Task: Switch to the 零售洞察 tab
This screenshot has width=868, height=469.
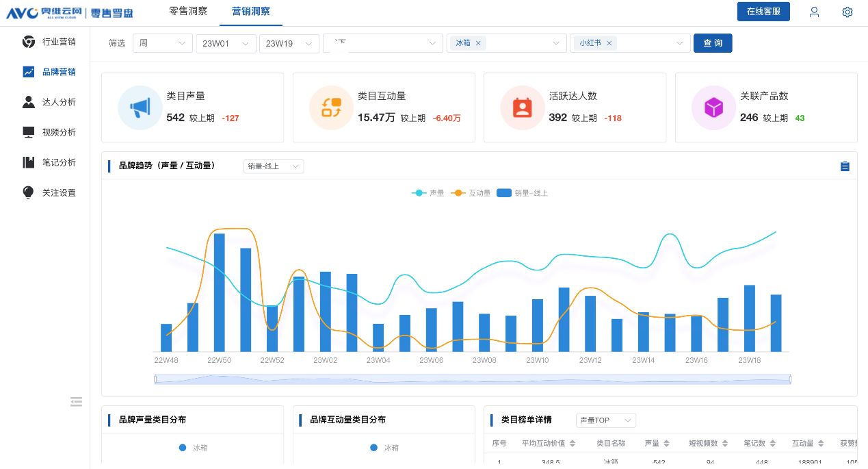Action: (x=188, y=11)
